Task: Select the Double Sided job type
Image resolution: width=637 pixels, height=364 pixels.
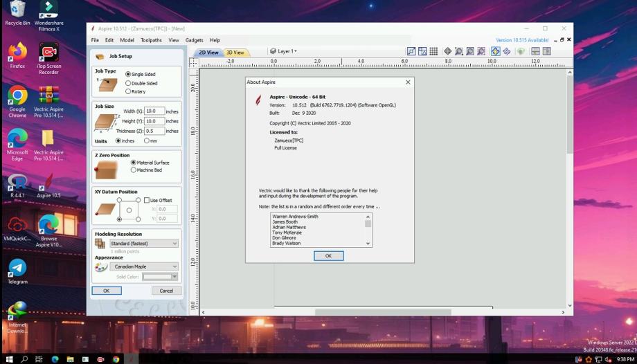Action: 128,83
